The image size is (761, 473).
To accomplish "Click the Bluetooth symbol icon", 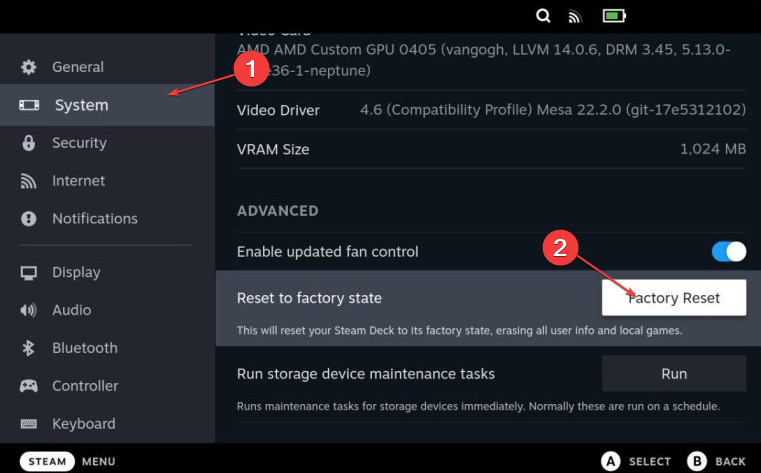I will pyautogui.click(x=28, y=348).
